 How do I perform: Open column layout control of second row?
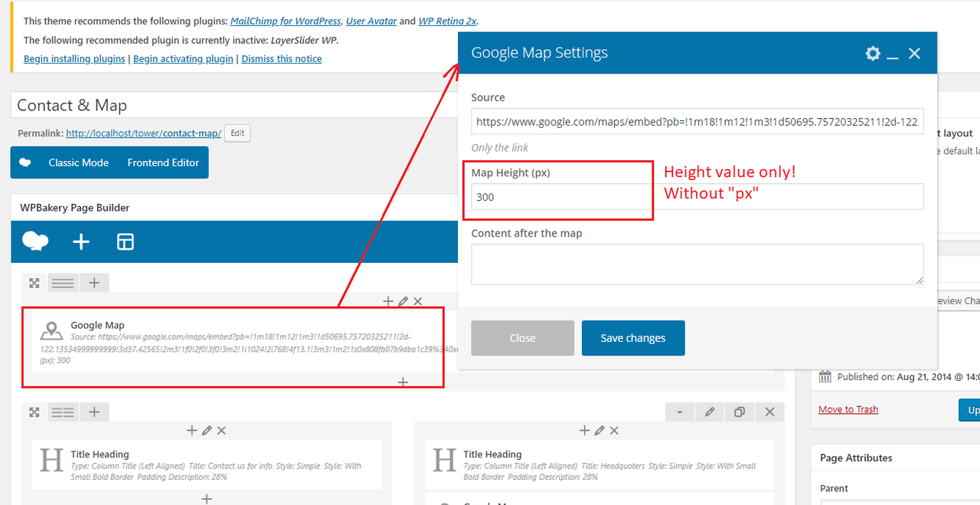click(x=63, y=412)
